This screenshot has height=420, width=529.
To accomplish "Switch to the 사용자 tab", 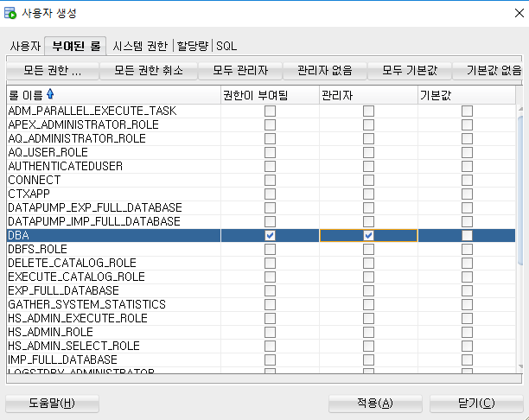I will [25, 46].
